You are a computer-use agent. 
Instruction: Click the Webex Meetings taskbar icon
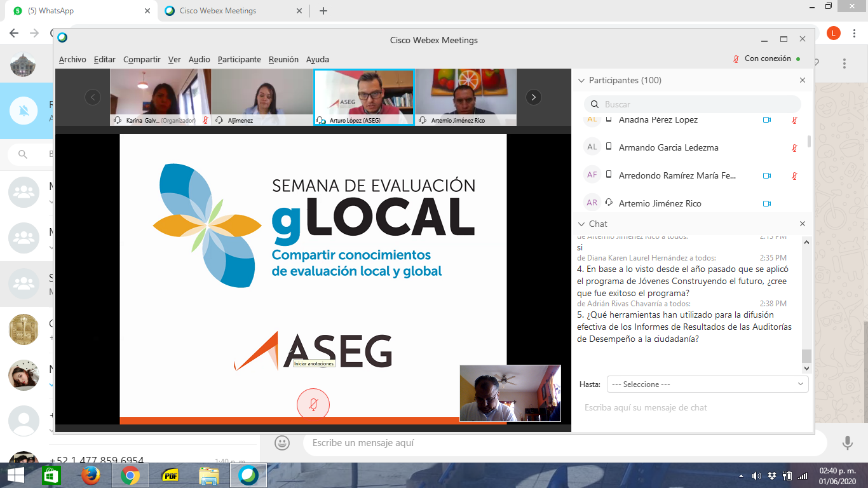tap(248, 475)
